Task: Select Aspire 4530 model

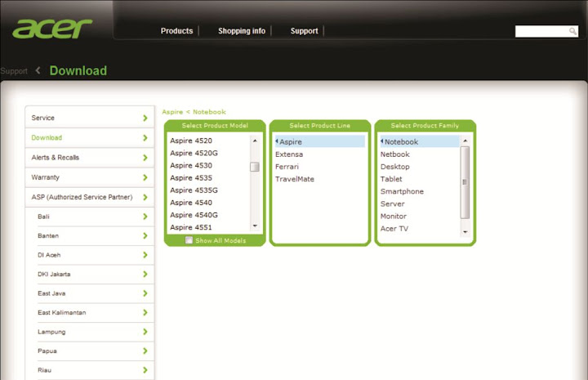Action: pos(191,165)
